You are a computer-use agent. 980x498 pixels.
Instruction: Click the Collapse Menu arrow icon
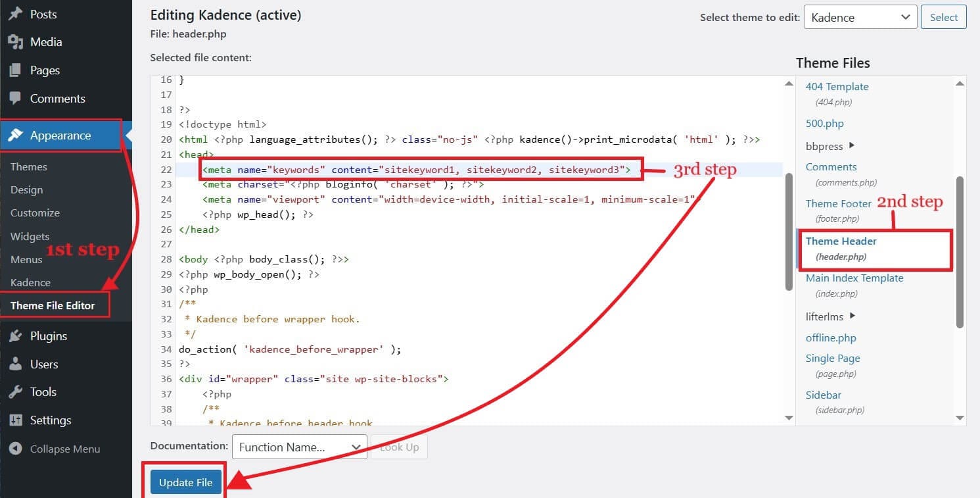coord(15,449)
